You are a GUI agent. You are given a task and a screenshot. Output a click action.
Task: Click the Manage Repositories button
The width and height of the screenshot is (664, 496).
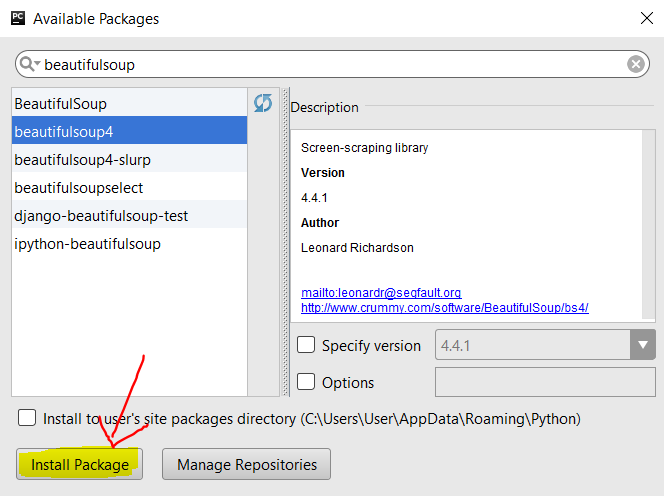coord(246,464)
